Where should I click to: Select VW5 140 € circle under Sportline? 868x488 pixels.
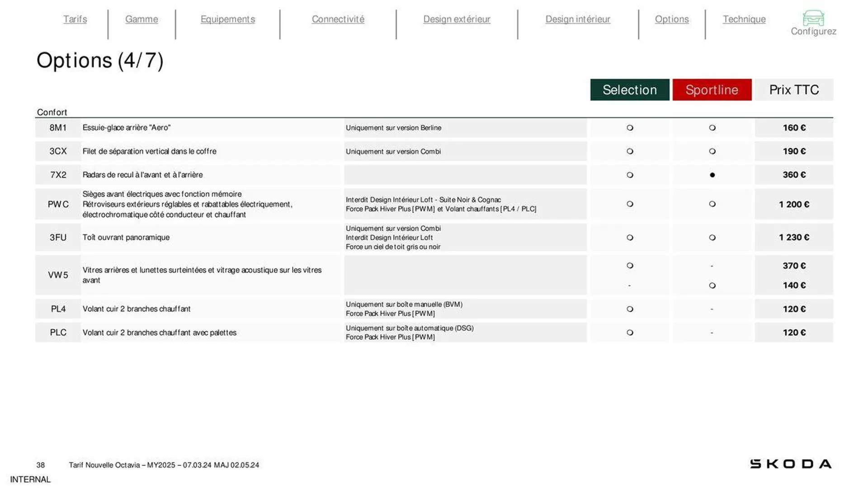pos(712,286)
